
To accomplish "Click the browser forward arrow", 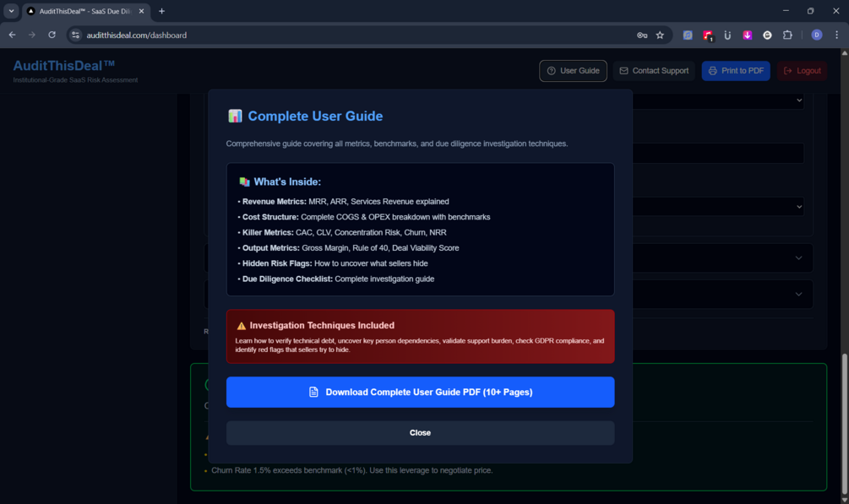I will tap(32, 35).
